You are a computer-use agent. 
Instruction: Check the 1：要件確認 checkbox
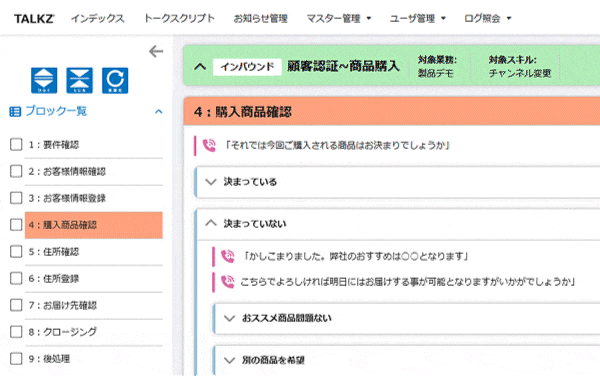(16, 145)
